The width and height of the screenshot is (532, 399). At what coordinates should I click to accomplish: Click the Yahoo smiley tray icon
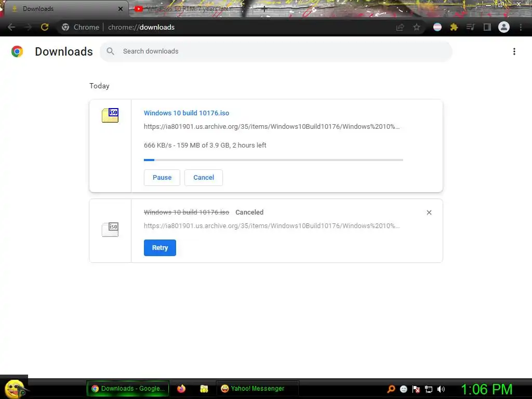pyautogui.click(x=403, y=389)
